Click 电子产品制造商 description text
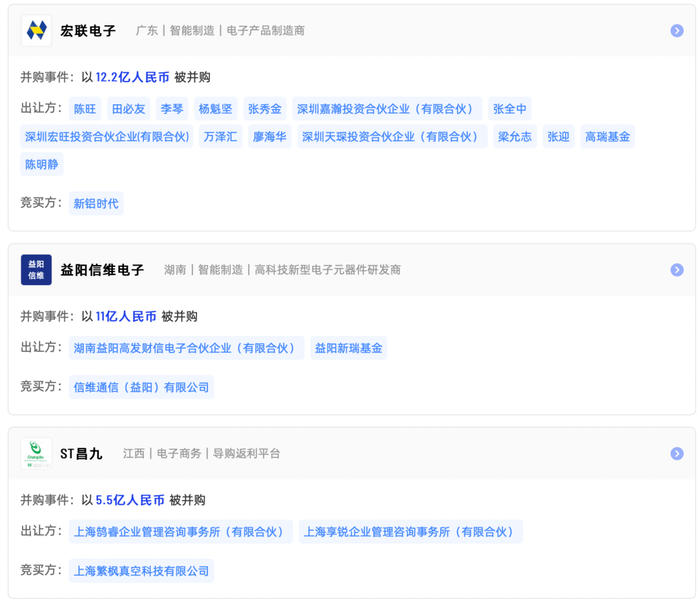700x599 pixels. [266, 31]
